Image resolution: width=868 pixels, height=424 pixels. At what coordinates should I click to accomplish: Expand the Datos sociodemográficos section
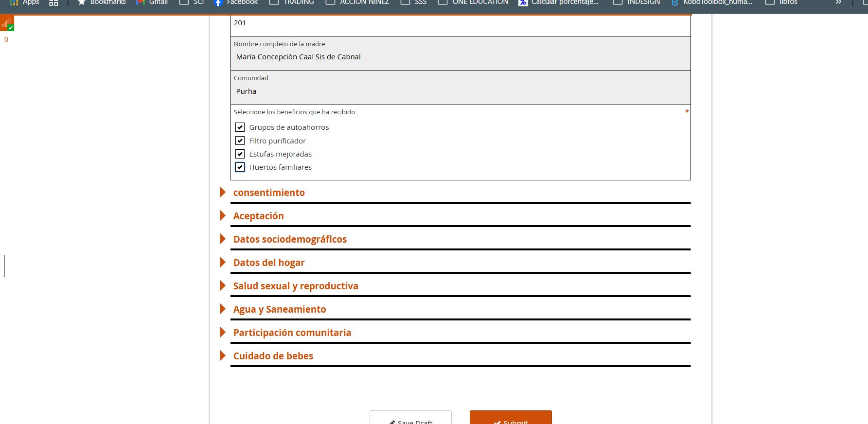tap(290, 239)
